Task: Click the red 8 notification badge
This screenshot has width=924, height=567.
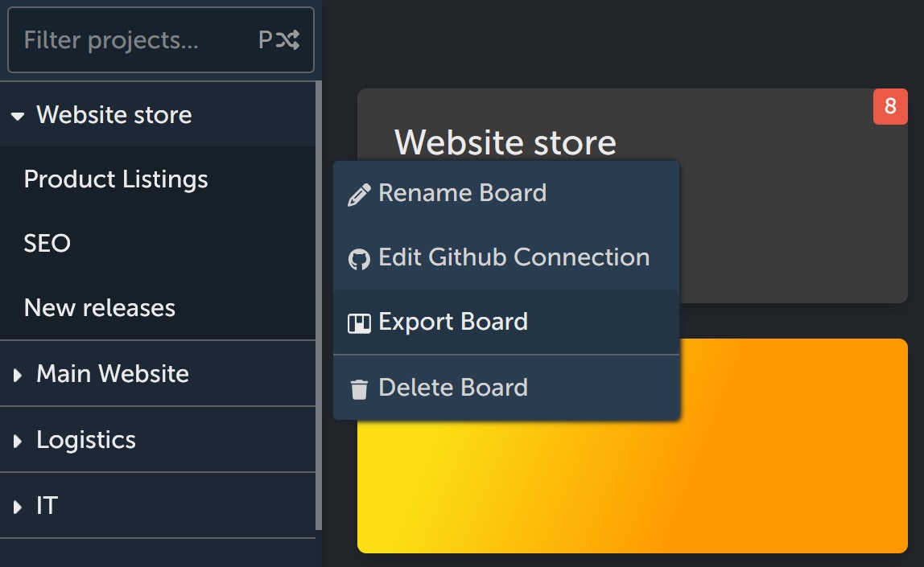Action: click(x=890, y=106)
